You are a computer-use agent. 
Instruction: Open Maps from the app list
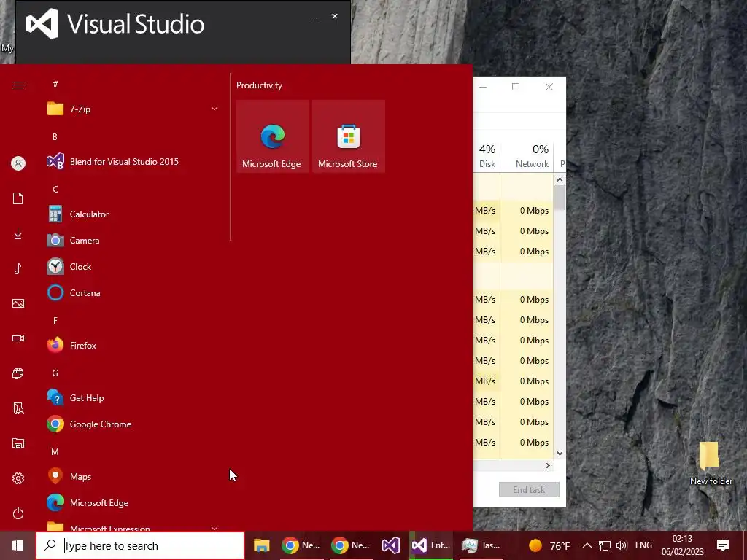point(134,477)
